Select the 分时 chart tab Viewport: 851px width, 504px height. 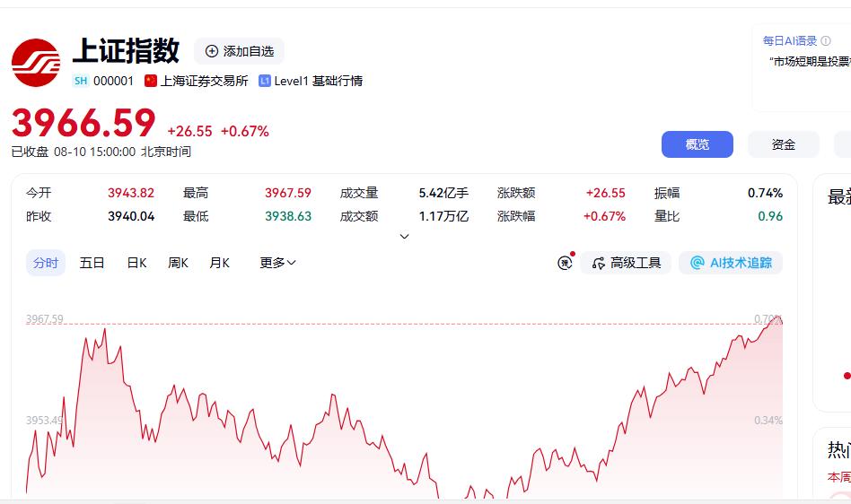click(x=46, y=263)
